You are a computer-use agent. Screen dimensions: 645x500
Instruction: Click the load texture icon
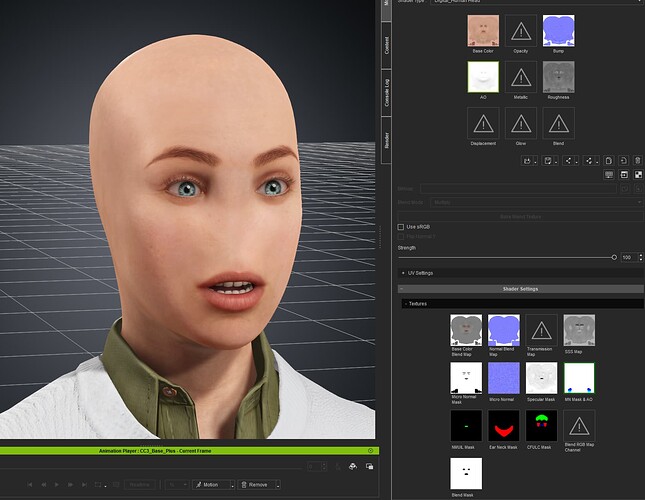[527, 161]
